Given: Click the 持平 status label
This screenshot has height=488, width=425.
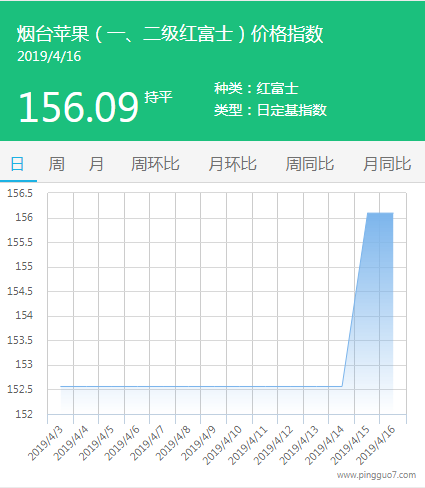Looking at the screenshot, I should [158, 97].
